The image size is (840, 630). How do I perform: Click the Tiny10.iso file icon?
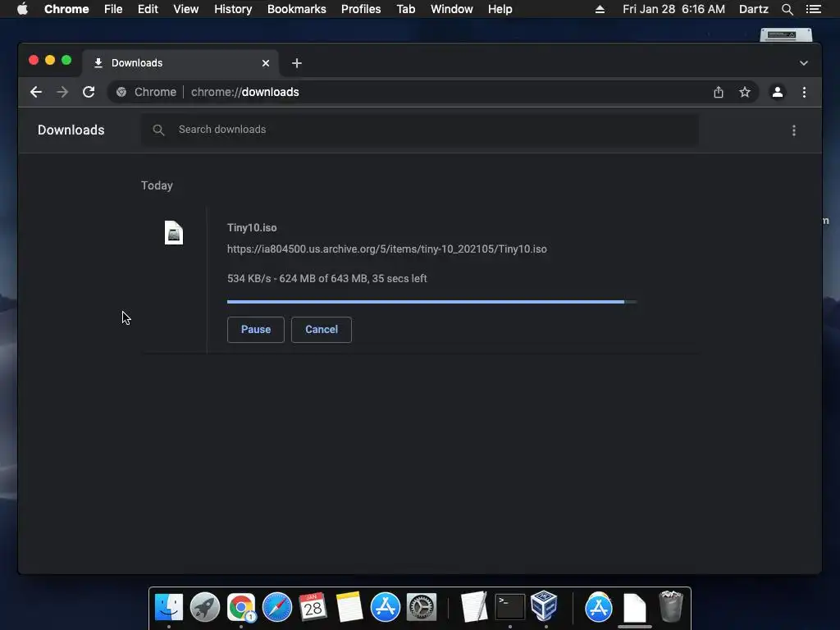pos(174,232)
